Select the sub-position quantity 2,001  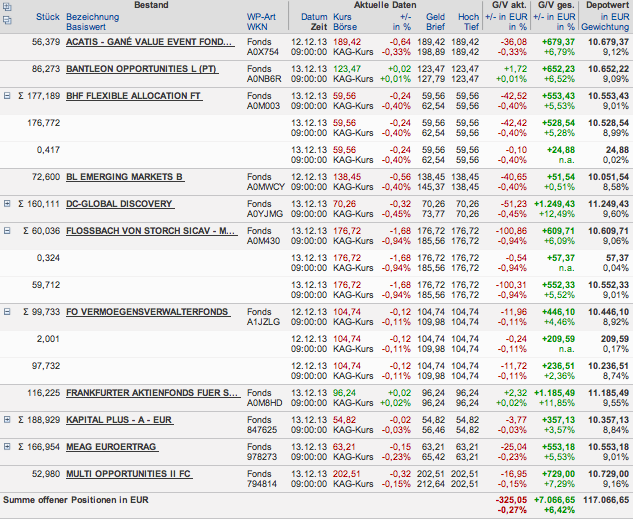click(48, 339)
